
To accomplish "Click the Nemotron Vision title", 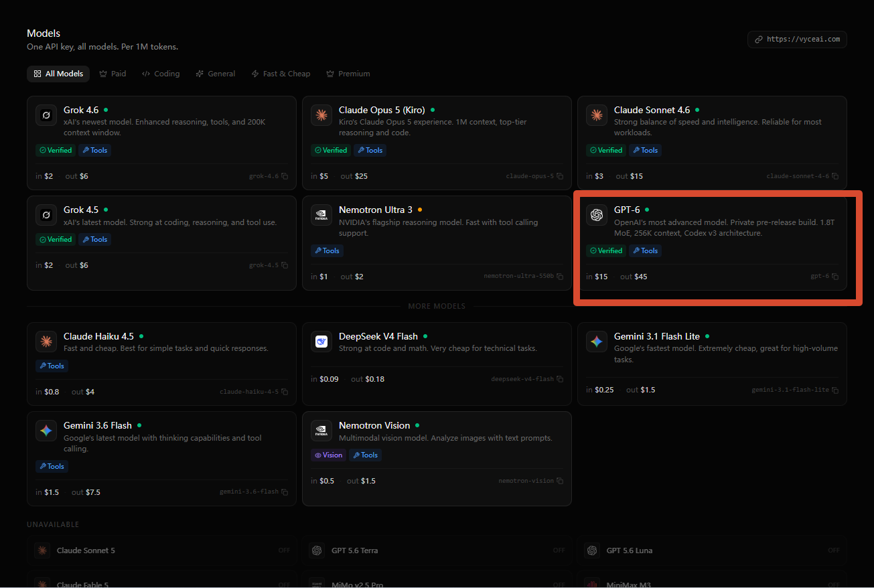I will click(374, 425).
